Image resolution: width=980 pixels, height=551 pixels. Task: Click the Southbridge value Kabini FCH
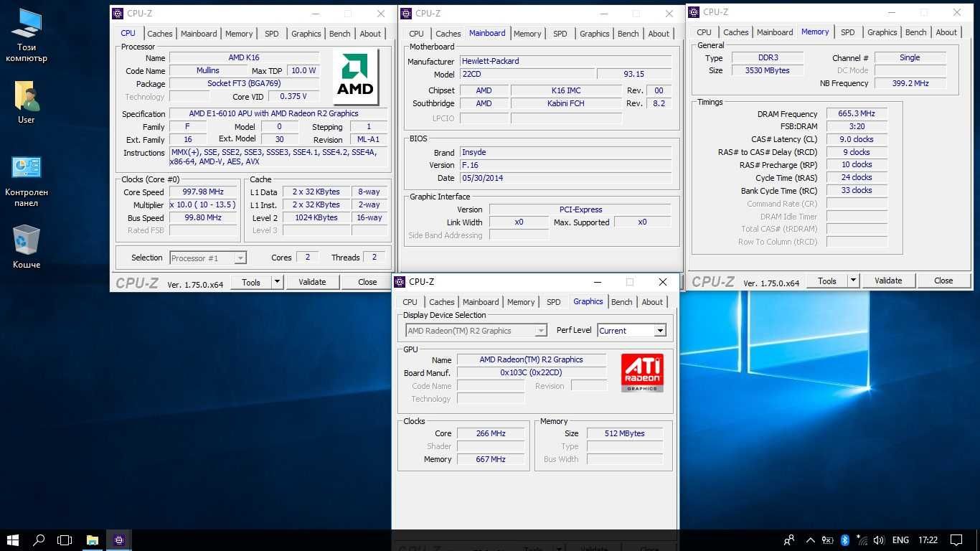[x=566, y=103]
